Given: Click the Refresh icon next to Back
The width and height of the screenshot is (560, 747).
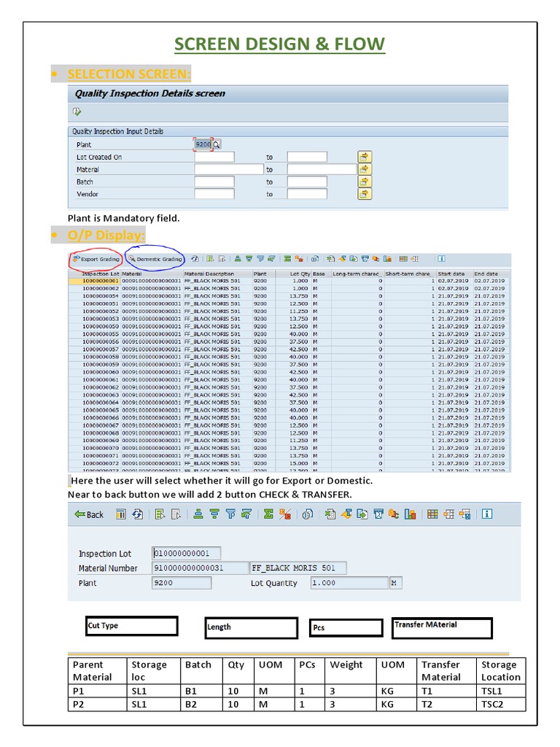Looking at the screenshot, I should (138, 514).
